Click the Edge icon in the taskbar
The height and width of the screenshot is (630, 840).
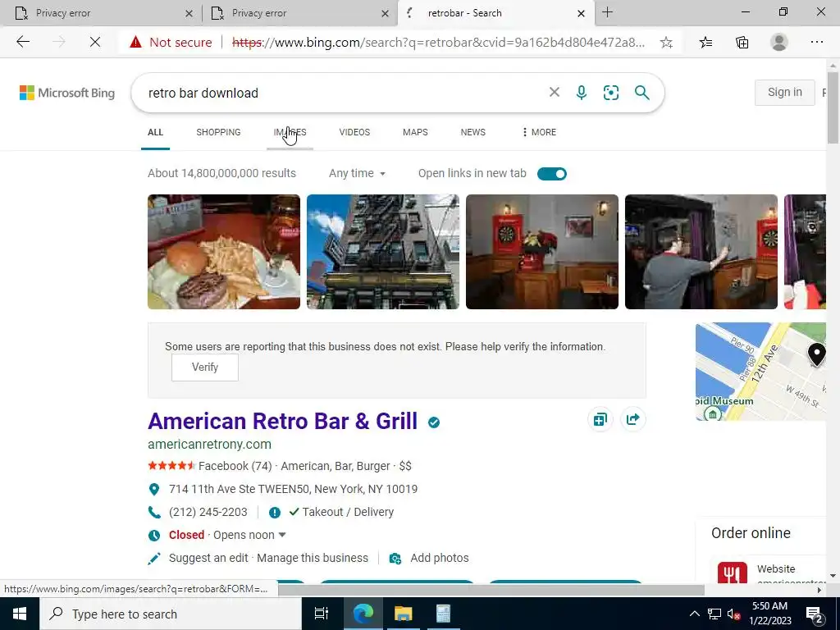tap(363, 614)
